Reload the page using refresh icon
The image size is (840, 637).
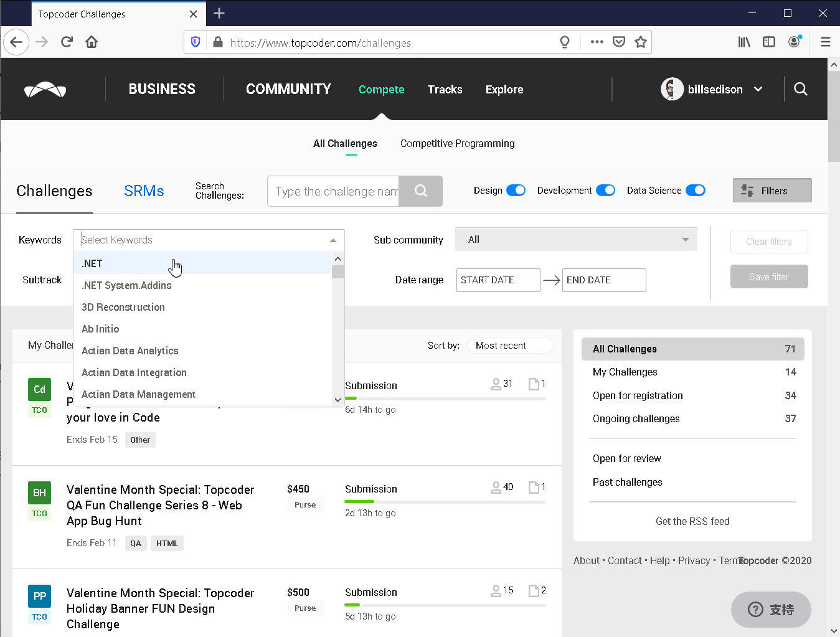point(67,42)
